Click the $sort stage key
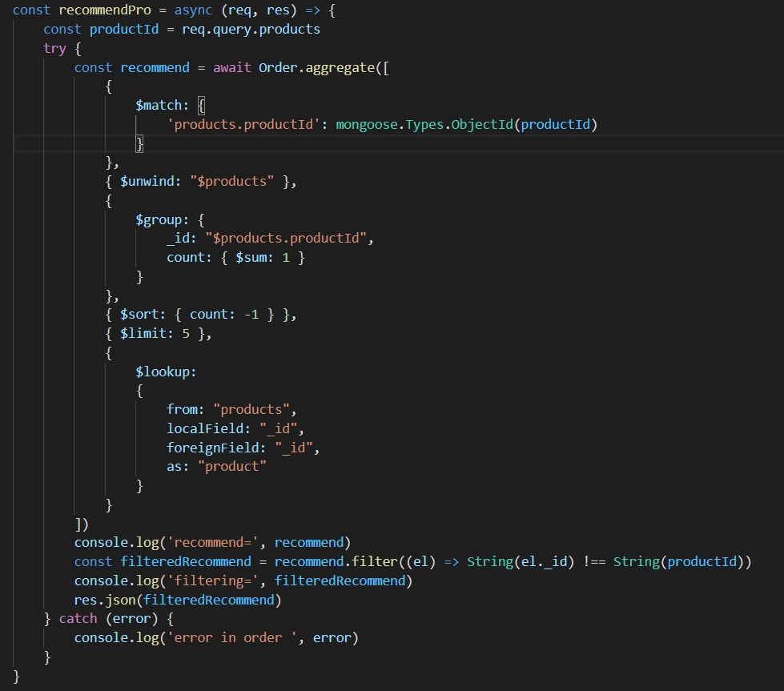 (143, 315)
